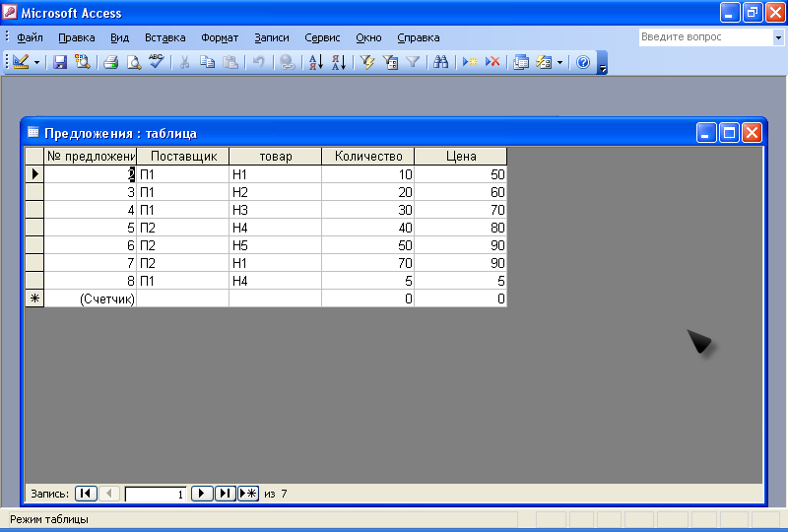Click the Cut scissors icon
Screen dimensions: 788x532
(184, 62)
